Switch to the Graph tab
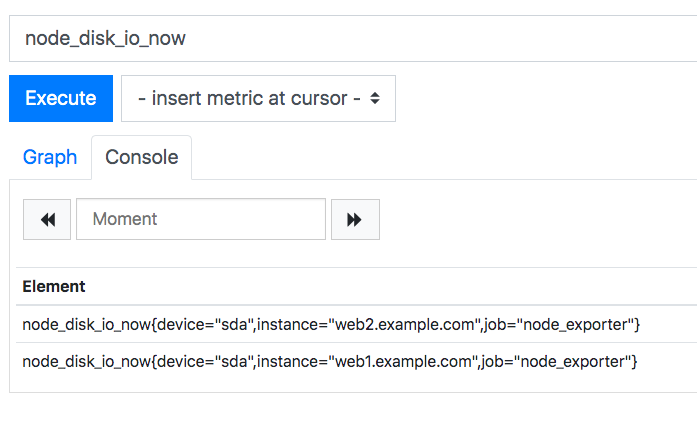The width and height of the screenshot is (697, 424). point(50,157)
